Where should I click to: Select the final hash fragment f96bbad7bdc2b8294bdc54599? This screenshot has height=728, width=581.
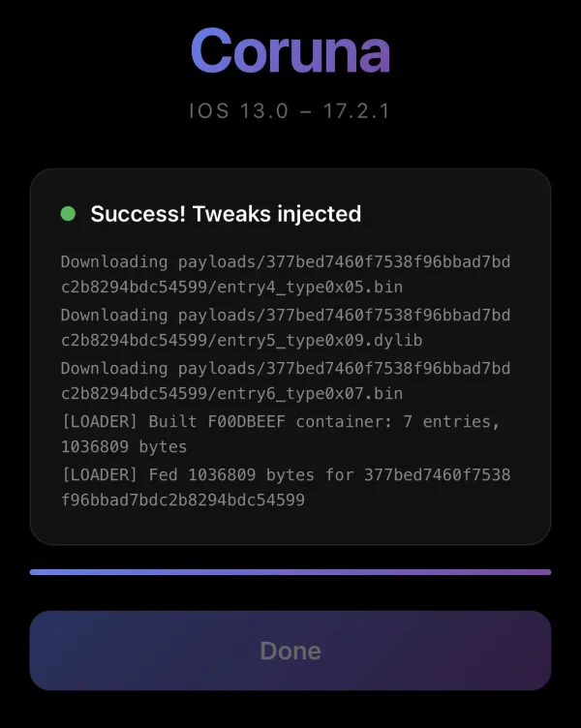tap(182, 500)
